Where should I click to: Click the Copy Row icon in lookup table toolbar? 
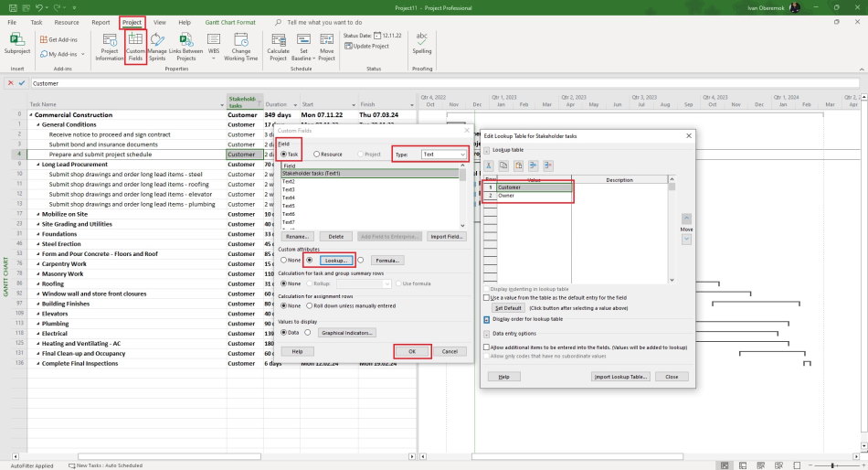coord(503,166)
